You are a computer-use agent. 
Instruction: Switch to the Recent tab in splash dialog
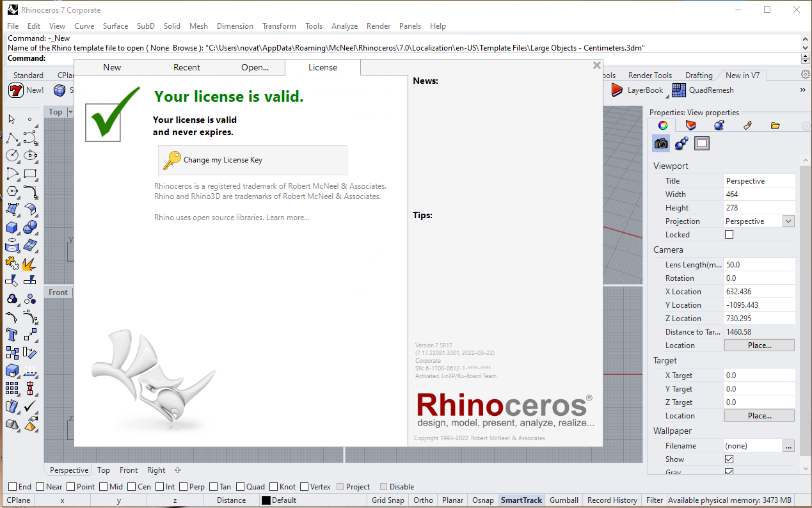187,67
